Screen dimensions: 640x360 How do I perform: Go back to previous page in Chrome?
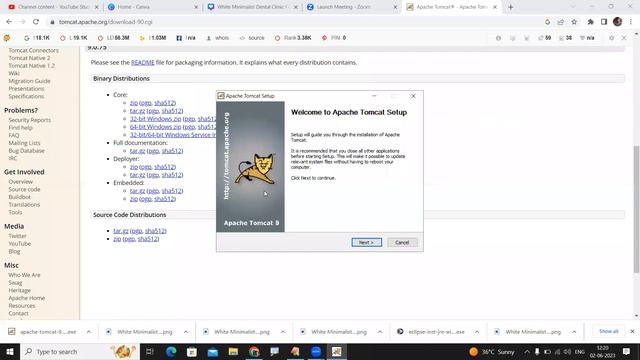pos(9,22)
